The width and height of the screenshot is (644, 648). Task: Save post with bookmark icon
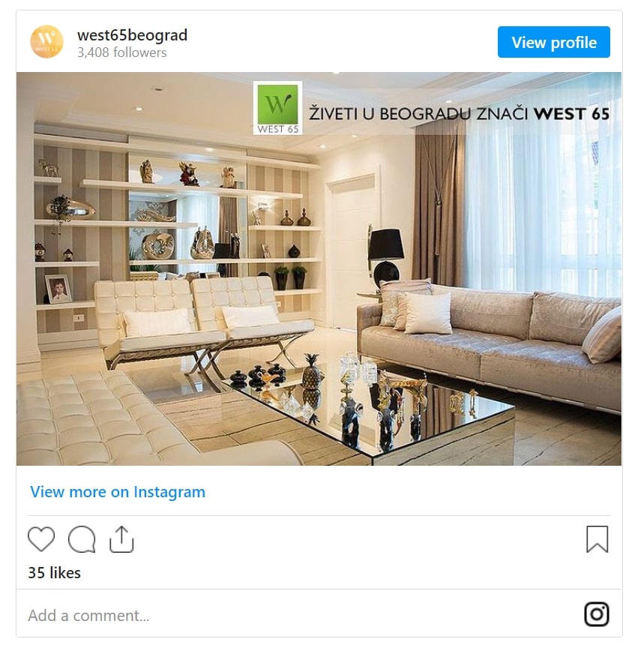coord(598,539)
